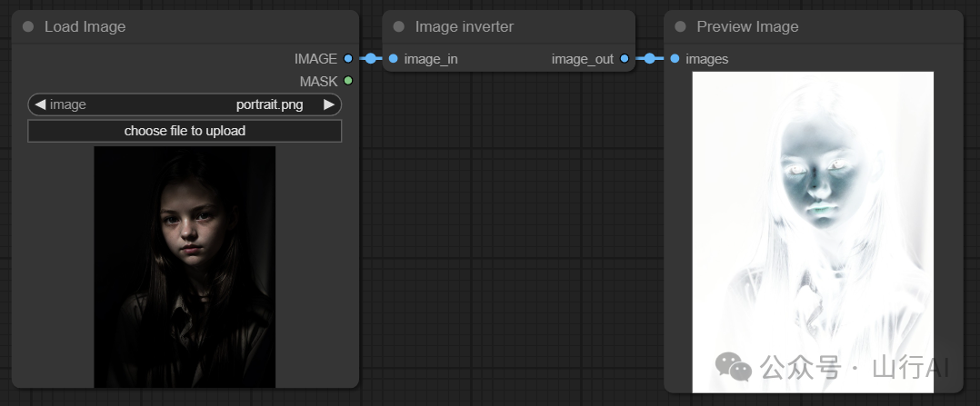Collapse the Load Image node via its title dot
The height and width of the screenshot is (406, 980).
point(27,26)
